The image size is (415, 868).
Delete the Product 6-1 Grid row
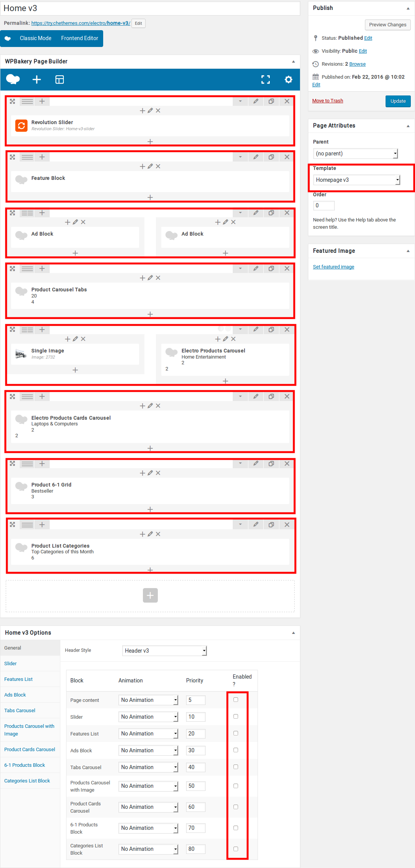tap(287, 464)
